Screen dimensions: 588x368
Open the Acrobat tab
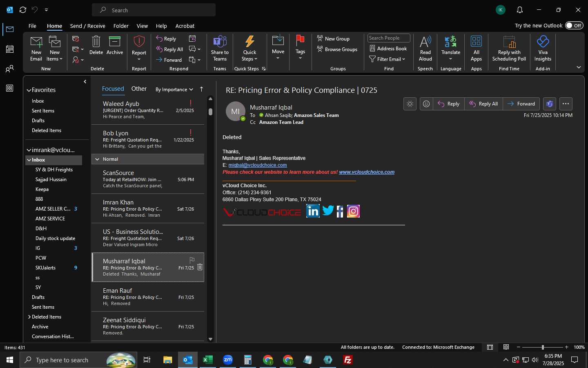(x=185, y=26)
